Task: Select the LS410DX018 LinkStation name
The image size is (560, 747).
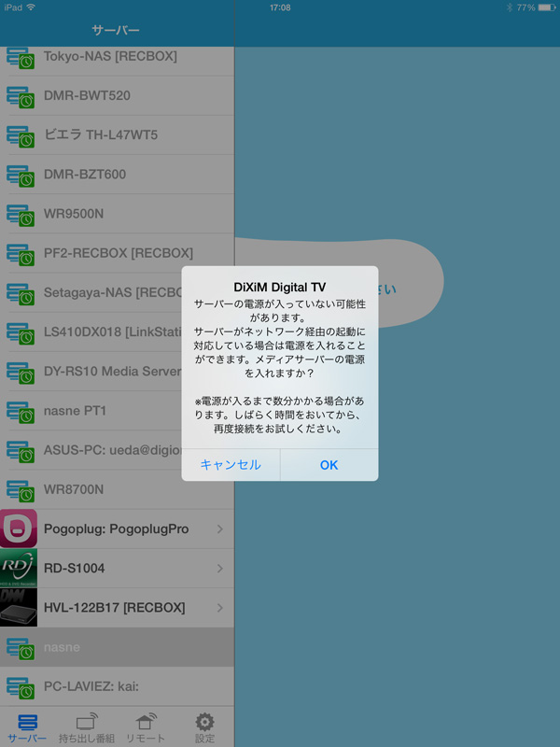Action: 113,331
